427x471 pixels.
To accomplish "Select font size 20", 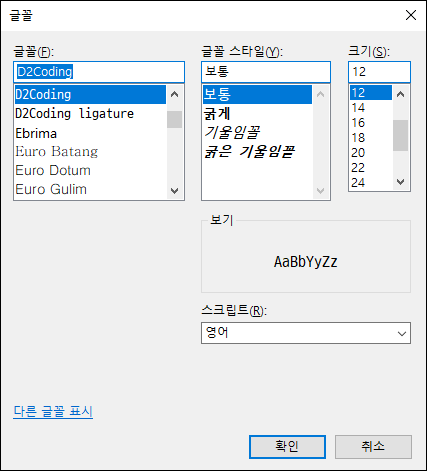I will click(371, 153).
